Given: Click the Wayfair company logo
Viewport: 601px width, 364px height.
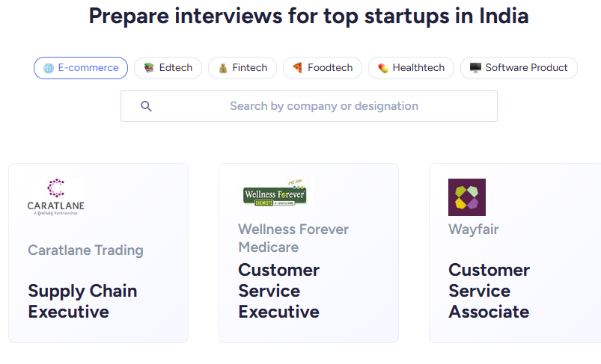Looking at the screenshot, I should [467, 197].
